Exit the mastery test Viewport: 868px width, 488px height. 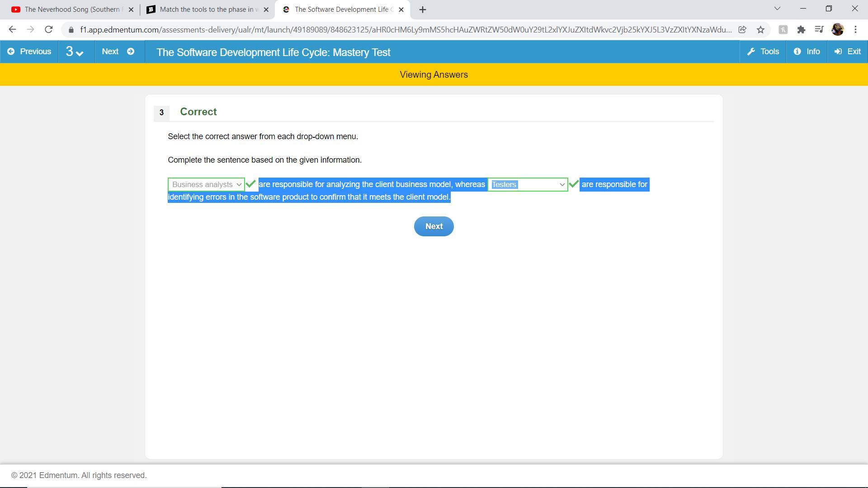848,52
